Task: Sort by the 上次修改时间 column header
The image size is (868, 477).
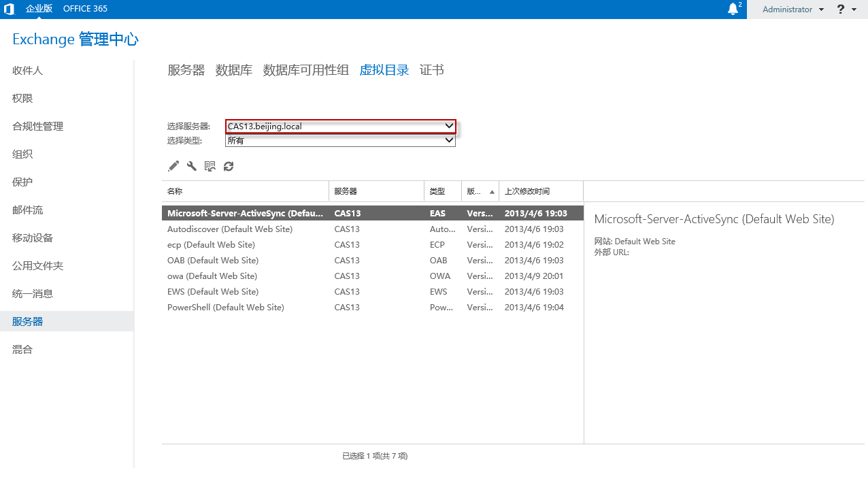Action: pyautogui.click(x=541, y=192)
